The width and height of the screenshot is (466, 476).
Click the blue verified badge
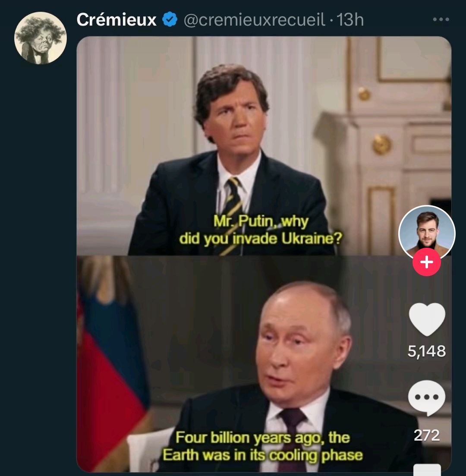pyautogui.click(x=170, y=20)
